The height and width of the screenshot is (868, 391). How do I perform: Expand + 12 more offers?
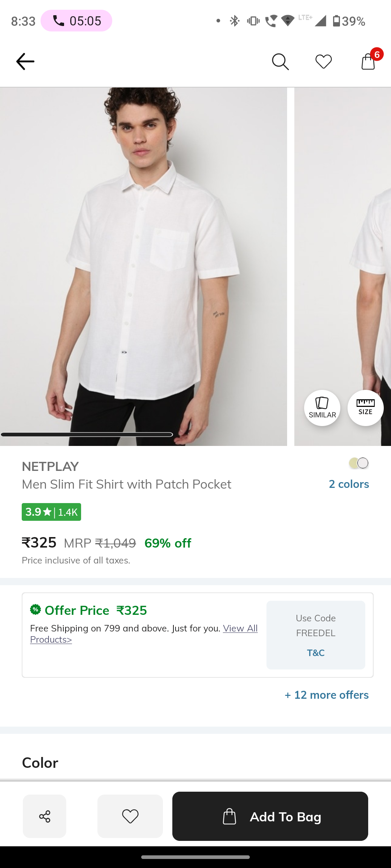coord(327,695)
